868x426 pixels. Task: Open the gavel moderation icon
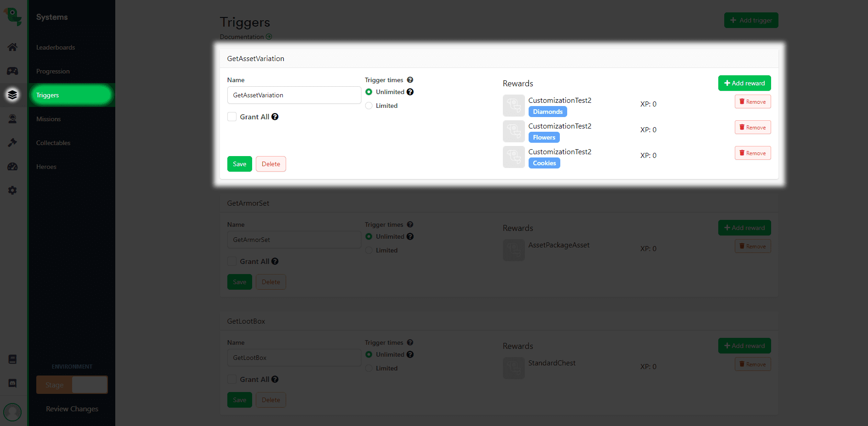click(12, 143)
